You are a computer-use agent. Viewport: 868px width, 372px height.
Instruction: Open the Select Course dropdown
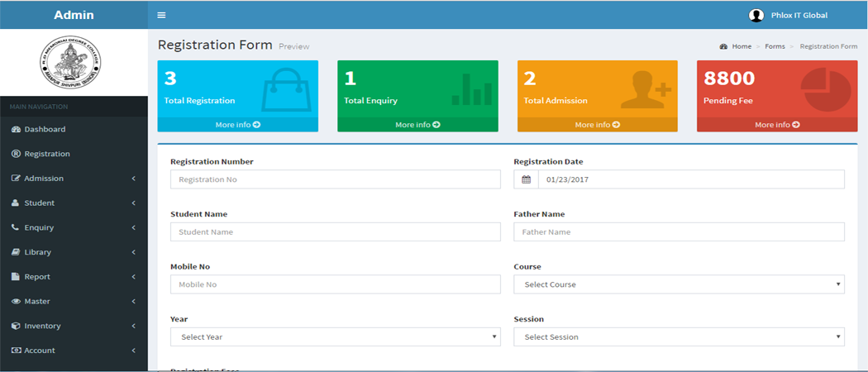pyautogui.click(x=679, y=284)
